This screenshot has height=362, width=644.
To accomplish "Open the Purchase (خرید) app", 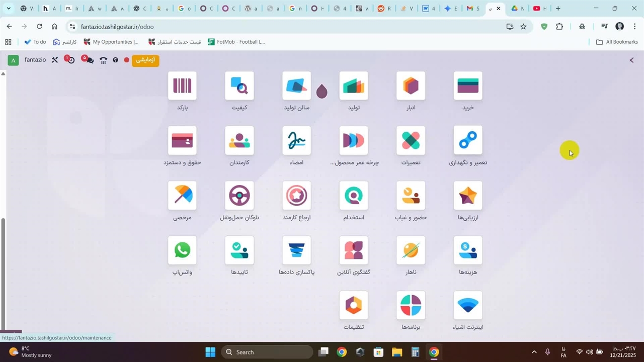I will tap(468, 86).
